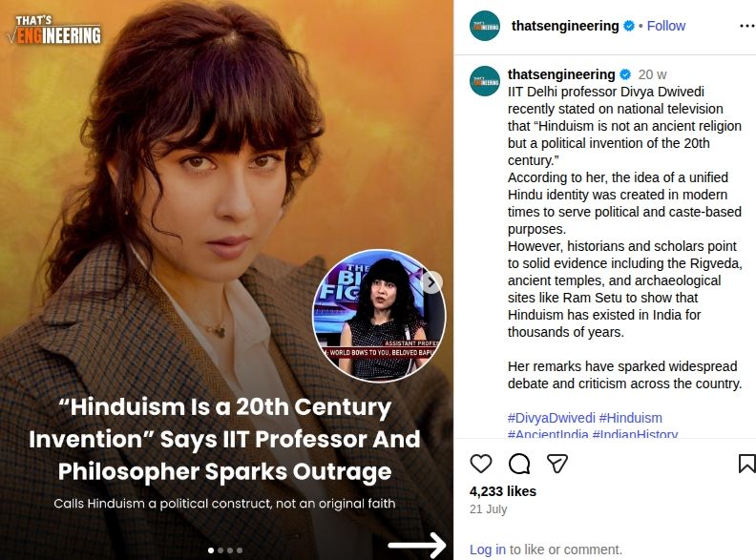Share the post via the paper plane icon
The width and height of the screenshot is (756, 560).
tap(556, 463)
